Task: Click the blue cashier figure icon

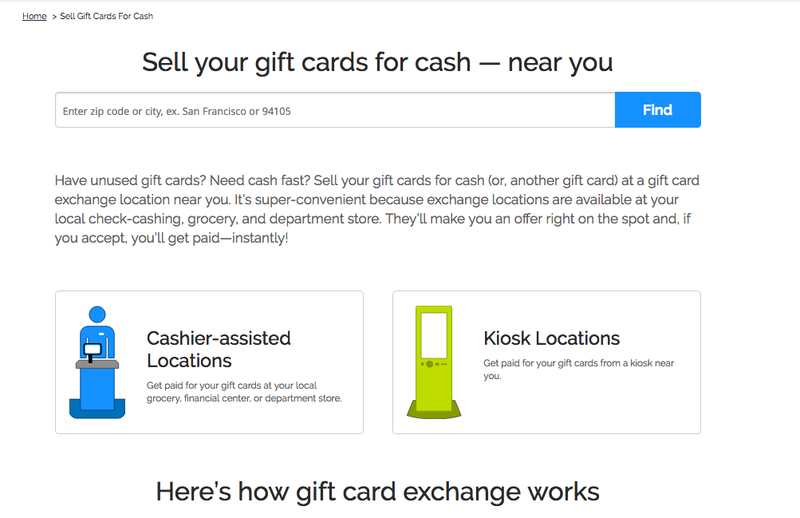Action: (x=97, y=362)
